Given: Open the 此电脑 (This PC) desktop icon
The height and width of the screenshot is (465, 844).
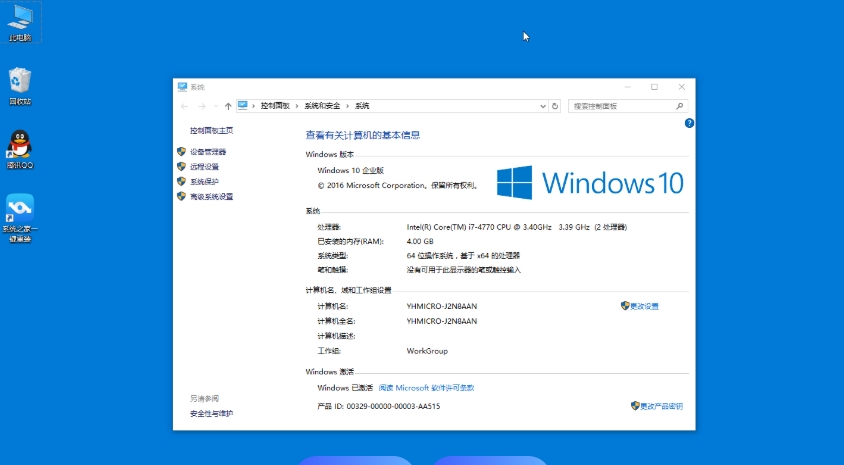Looking at the screenshot, I should pyautogui.click(x=20, y=20).
